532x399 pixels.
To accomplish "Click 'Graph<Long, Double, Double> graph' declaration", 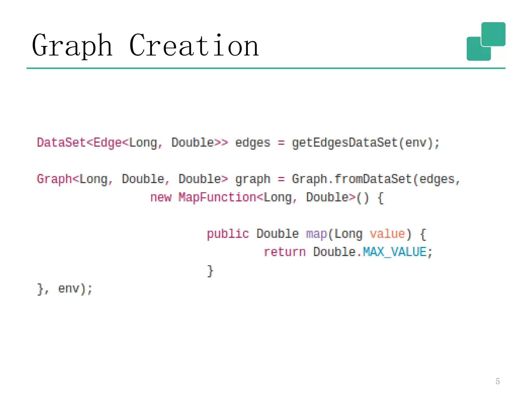I will click(154, 179).
